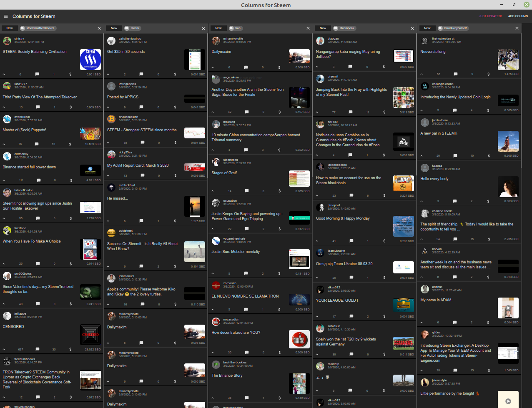Close the tron column
532x408 pixels.
(x=308, y=28)
